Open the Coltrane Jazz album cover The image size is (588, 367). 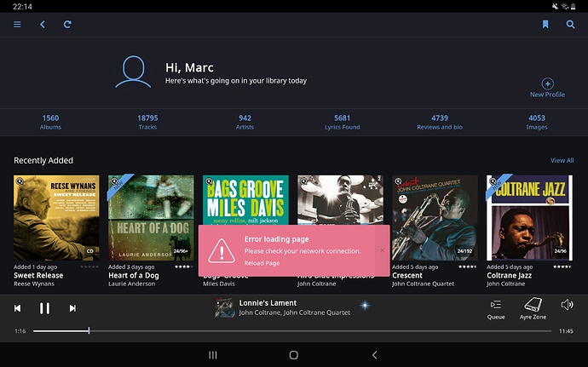529,218
